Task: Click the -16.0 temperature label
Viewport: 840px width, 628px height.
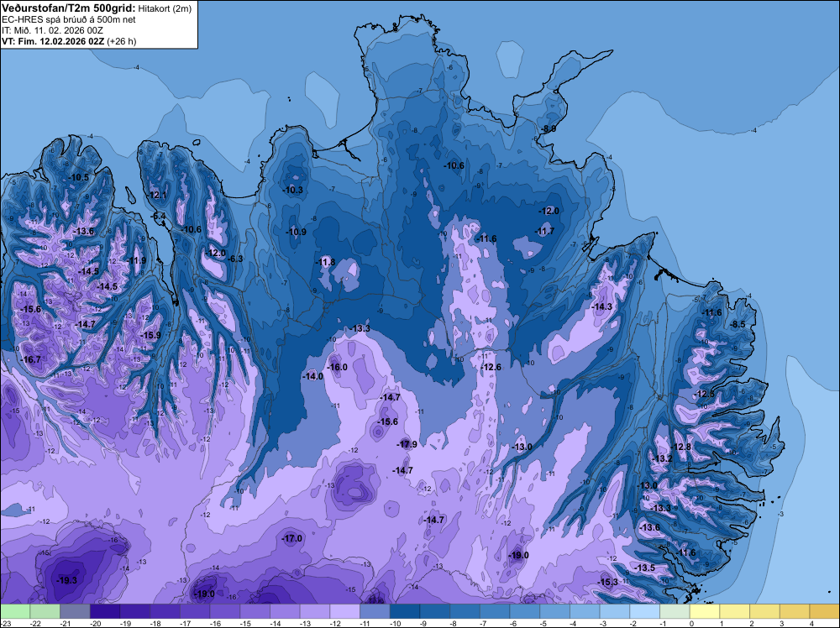Action: click(x=338, y=367)
